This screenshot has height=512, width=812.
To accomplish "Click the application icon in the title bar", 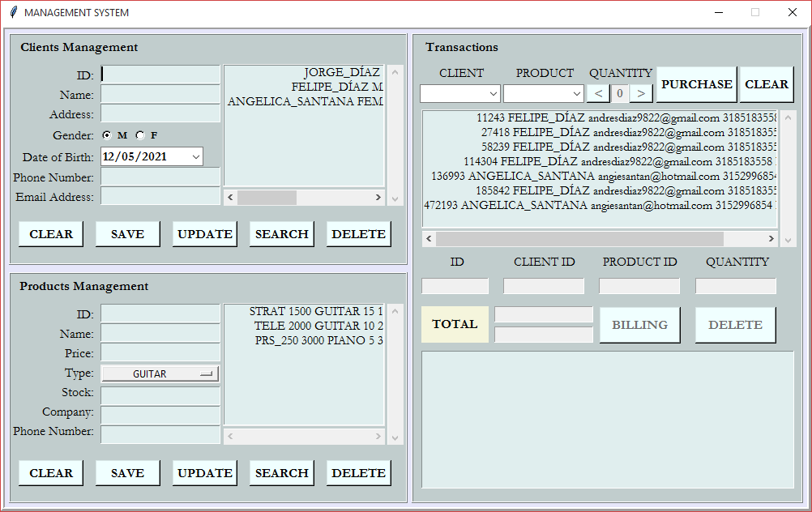I will [14, 12].
